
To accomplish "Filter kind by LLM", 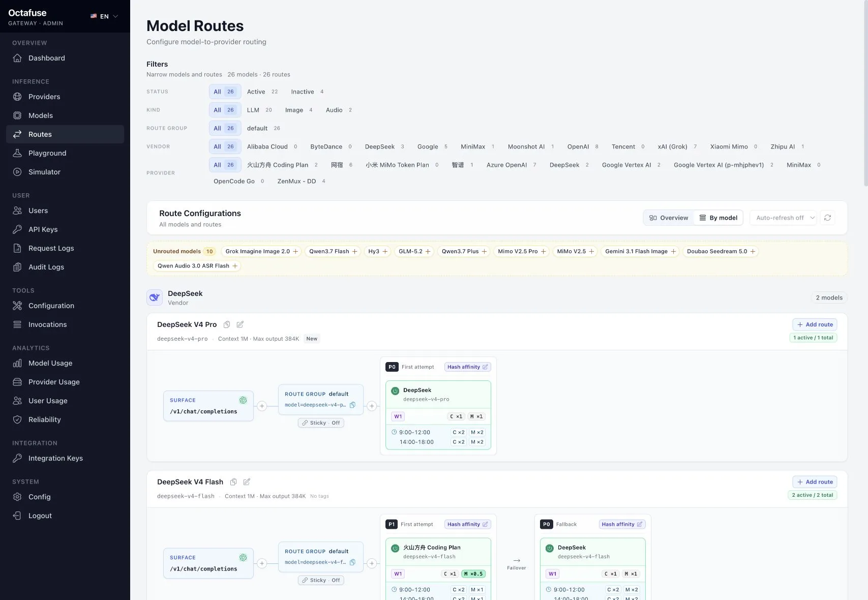I will (x=259, y=110).
